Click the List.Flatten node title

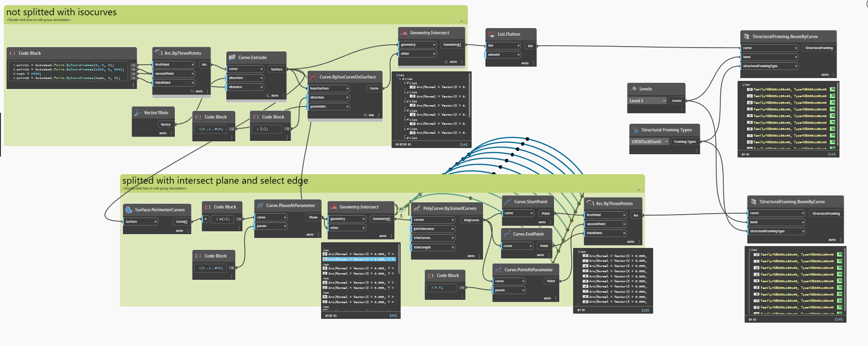[509, 34]
